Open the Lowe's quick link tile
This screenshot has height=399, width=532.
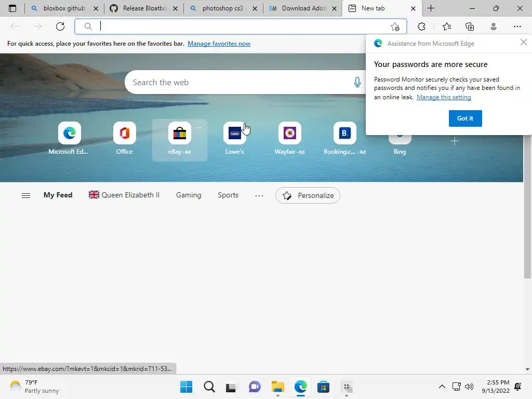pyautogui.click(x=234, y=139)
